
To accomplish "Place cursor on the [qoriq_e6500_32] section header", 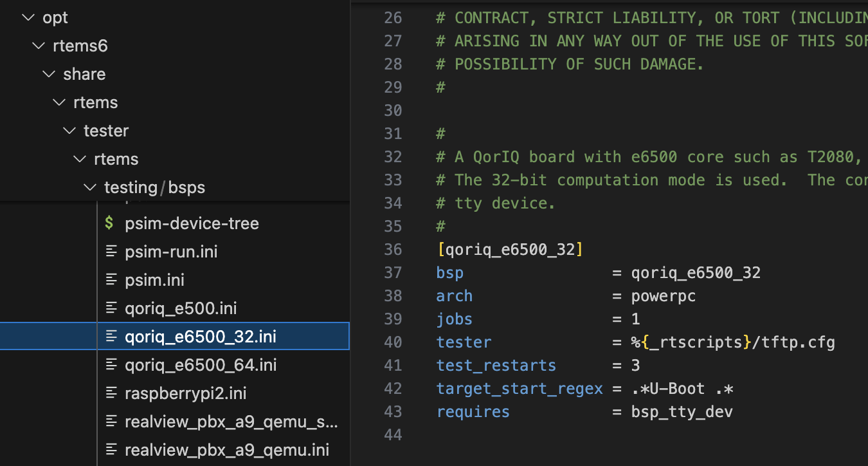I will [x=509, y=250].
